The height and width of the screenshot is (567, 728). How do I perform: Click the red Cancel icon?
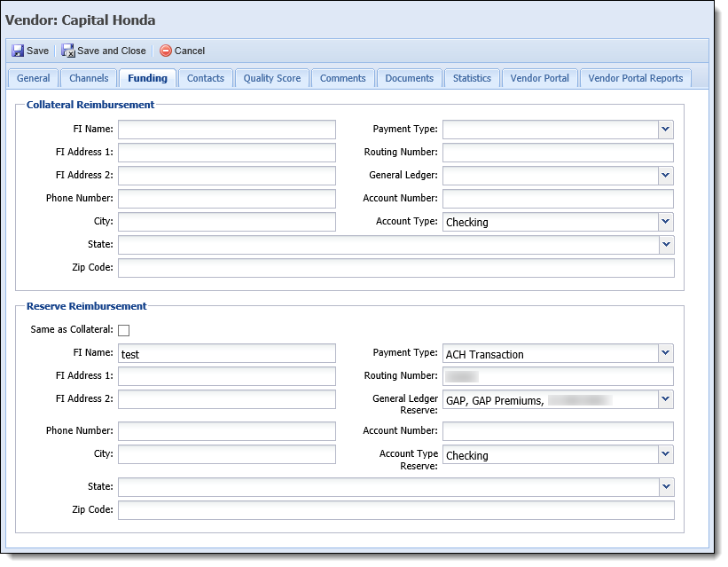point(166,51)
